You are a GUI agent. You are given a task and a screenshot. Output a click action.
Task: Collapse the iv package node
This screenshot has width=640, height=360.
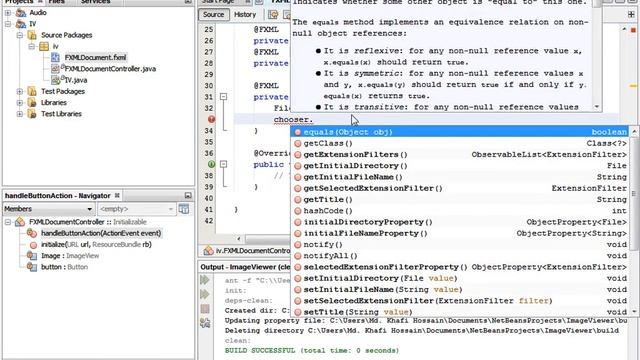coord(31,47)
